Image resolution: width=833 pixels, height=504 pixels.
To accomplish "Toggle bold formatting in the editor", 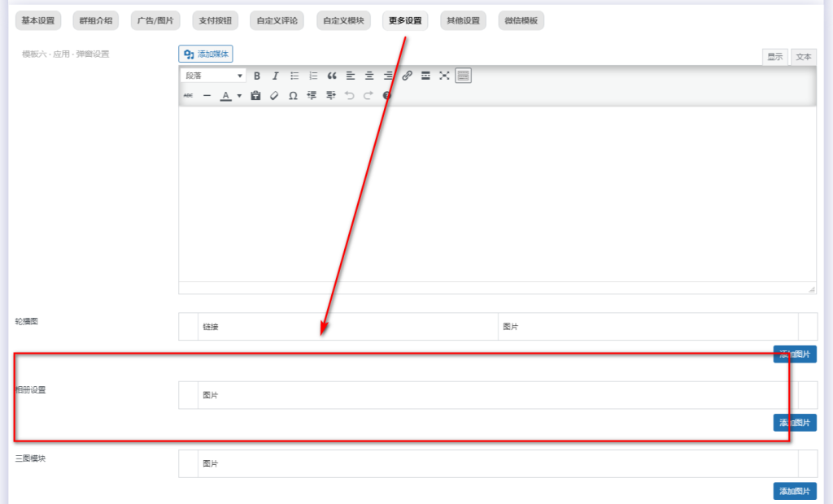I will [x=256, y=76].
